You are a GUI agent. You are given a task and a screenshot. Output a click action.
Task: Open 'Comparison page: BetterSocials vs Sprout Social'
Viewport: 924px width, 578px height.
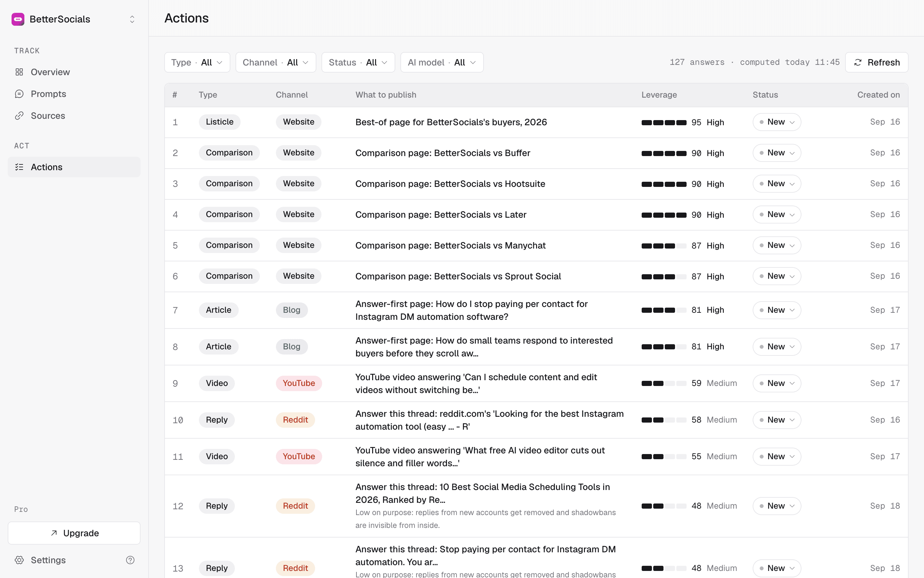click(x=458, y=276)
